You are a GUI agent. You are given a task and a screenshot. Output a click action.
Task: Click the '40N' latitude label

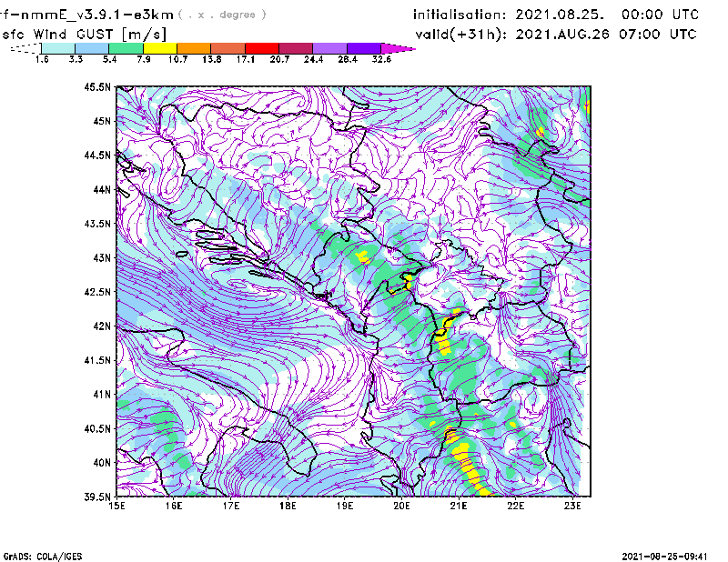102,463
